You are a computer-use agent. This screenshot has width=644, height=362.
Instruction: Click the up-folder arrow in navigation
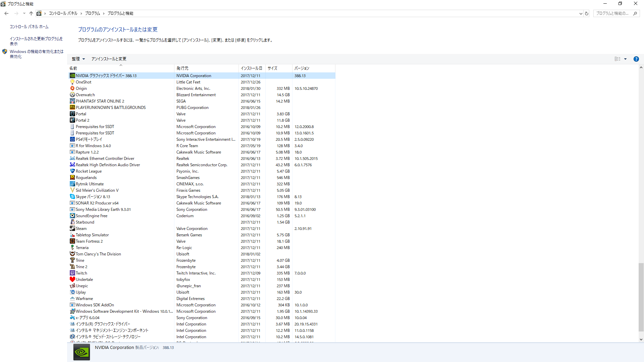click(x=31, y=13)
